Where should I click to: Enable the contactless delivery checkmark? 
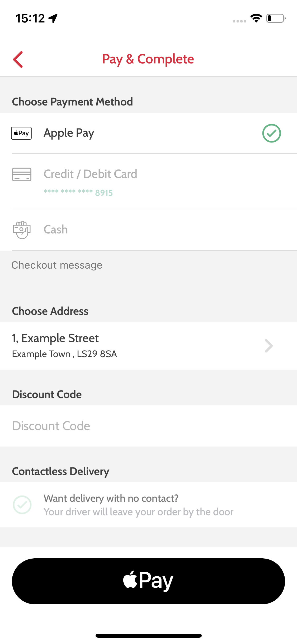click(22, 505)
